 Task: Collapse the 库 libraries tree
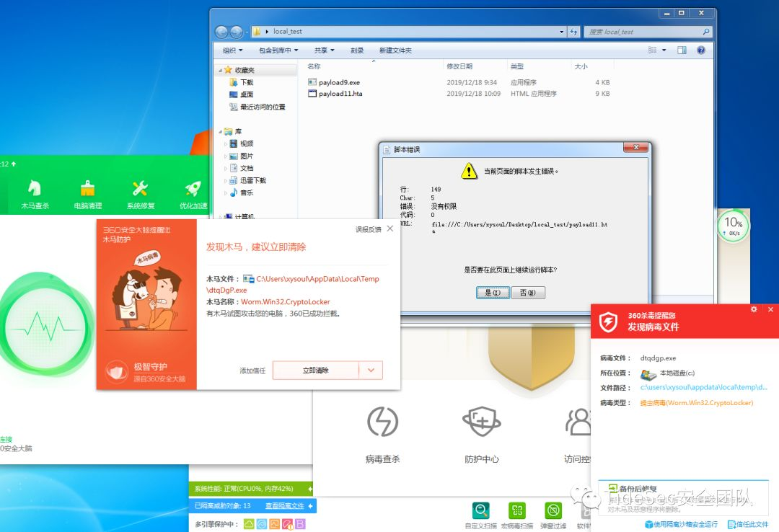click(220, 132)
